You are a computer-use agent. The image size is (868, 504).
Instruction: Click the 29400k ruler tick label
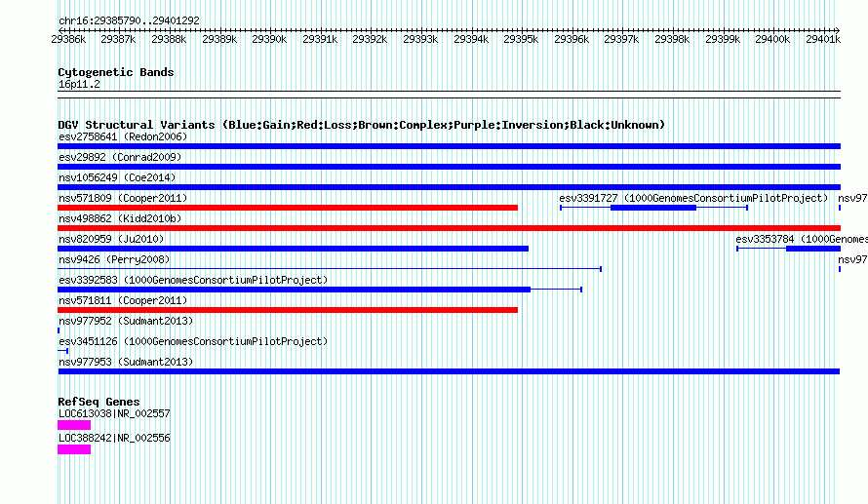coord(772,39)
